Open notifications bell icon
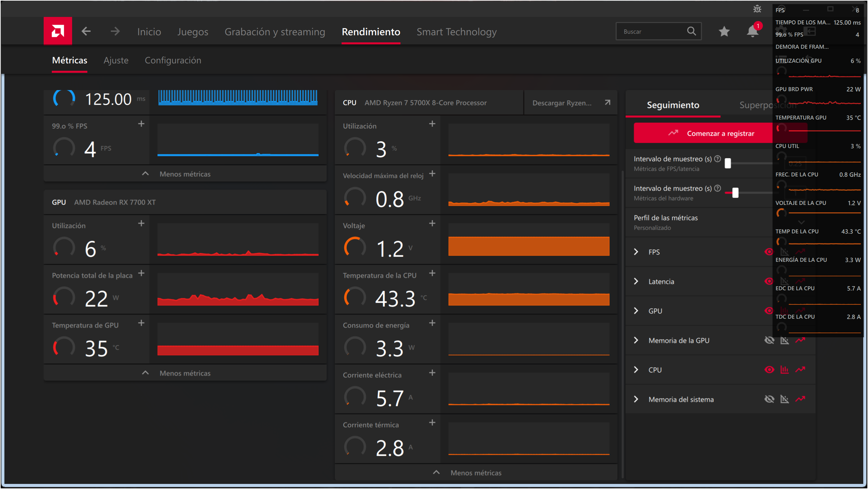This screenshot has width=868, height=489. point(753,31)
